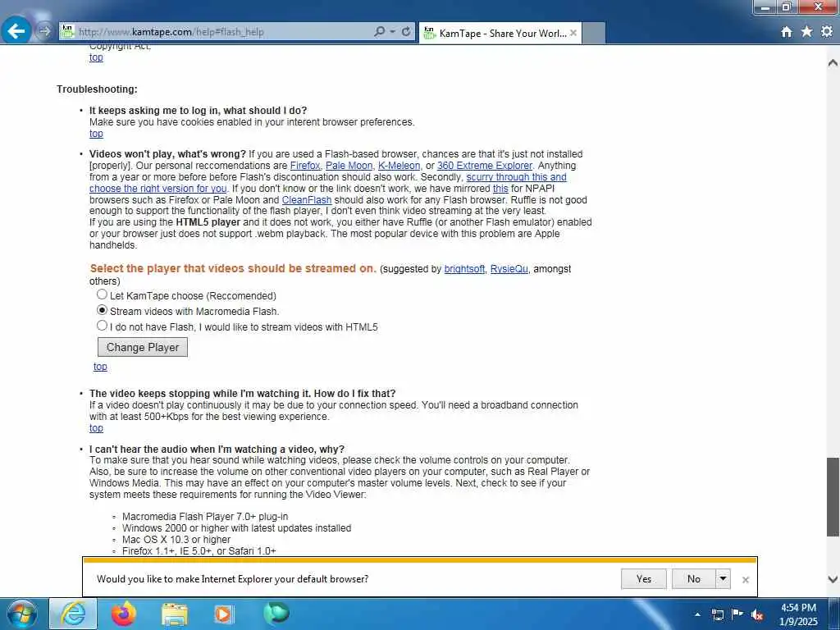This screenshot has width=840, height=630.
Task: Click the green bird app taskbar icon
Action: coord(276,614)
